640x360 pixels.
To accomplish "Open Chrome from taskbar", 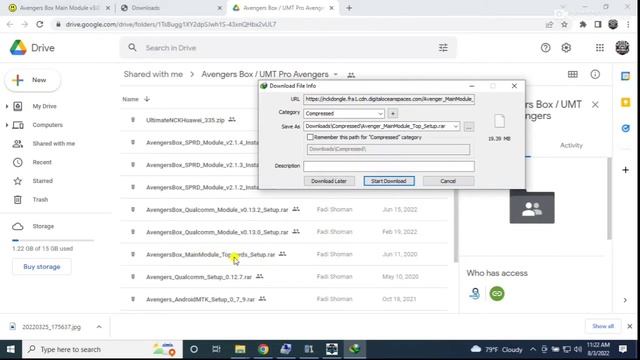I will pyautogui.click(x=263, y=349).
